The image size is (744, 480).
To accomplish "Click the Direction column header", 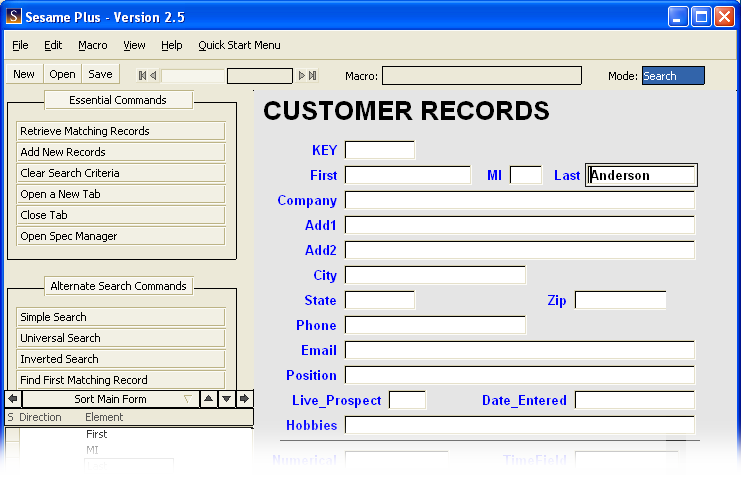I will click(40, 417).
